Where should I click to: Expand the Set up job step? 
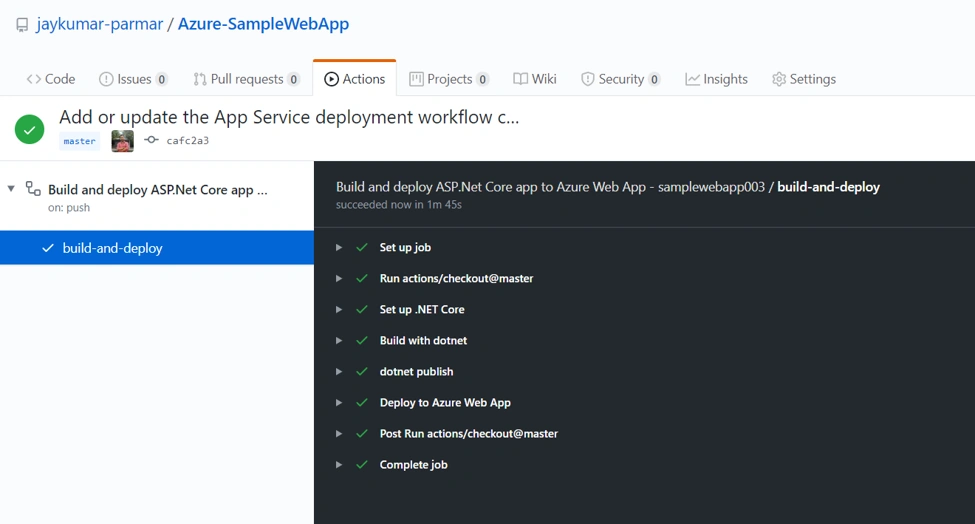pyautogui.click(x=339, y=247)
